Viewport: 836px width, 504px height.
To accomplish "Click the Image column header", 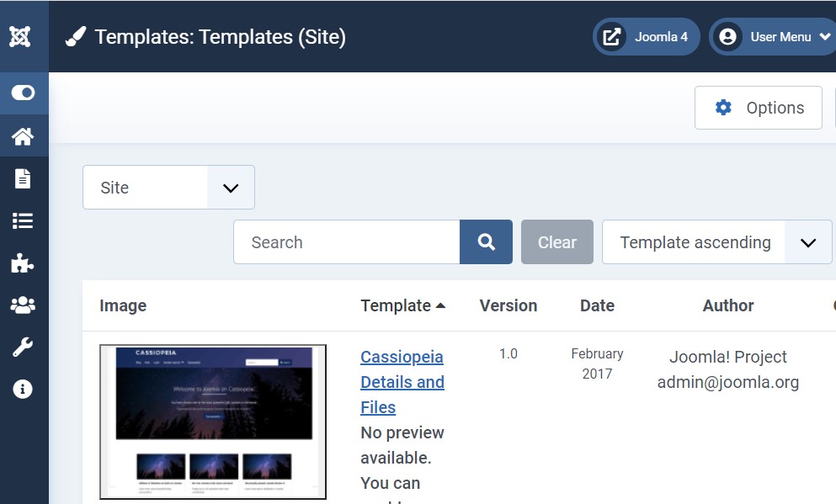I will [123, 305].
